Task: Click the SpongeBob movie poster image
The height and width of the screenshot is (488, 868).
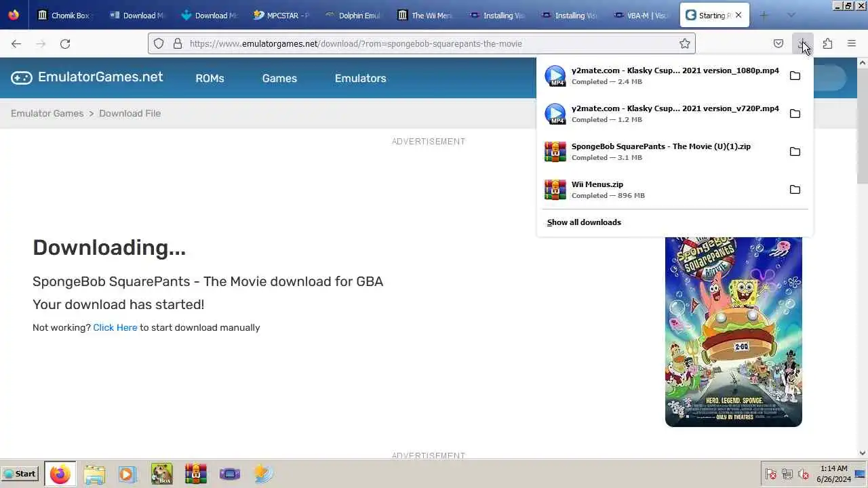Action: click(x=734, y=332)
